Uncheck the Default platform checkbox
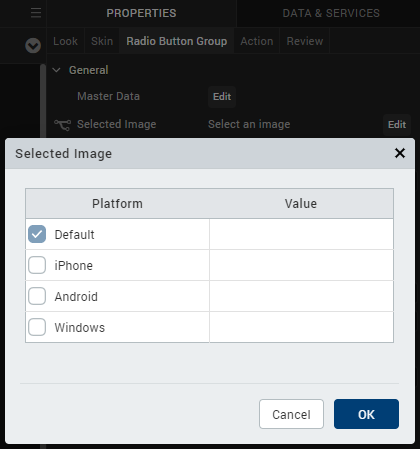Screen dimensions: 420x449 37,234
